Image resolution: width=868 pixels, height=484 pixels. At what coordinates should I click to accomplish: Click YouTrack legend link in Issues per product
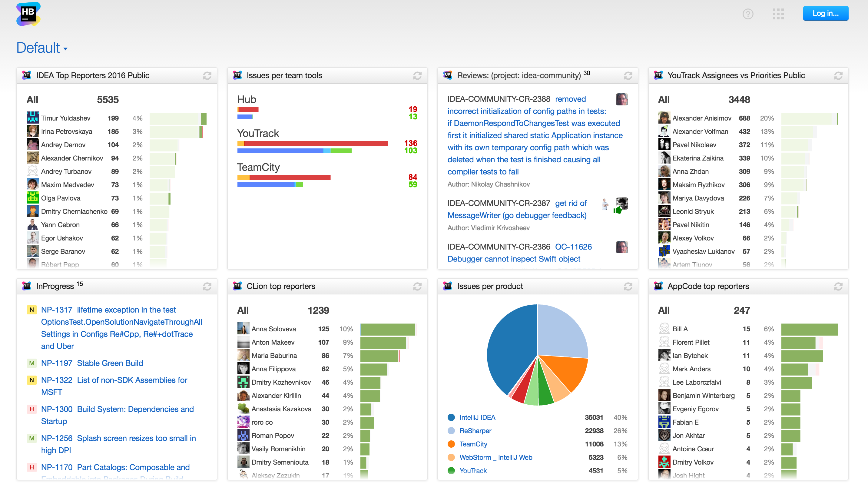click(473, 470)
